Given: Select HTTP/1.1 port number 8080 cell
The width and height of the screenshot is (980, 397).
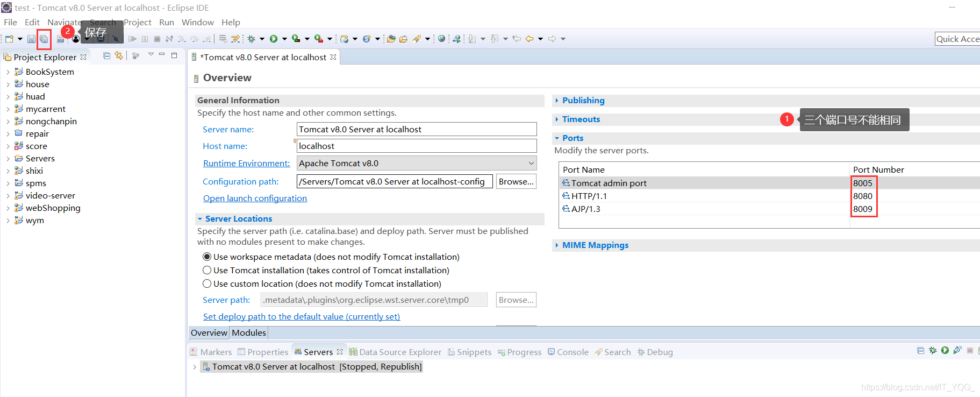Looking at the screenshot, I should [863, 196].
